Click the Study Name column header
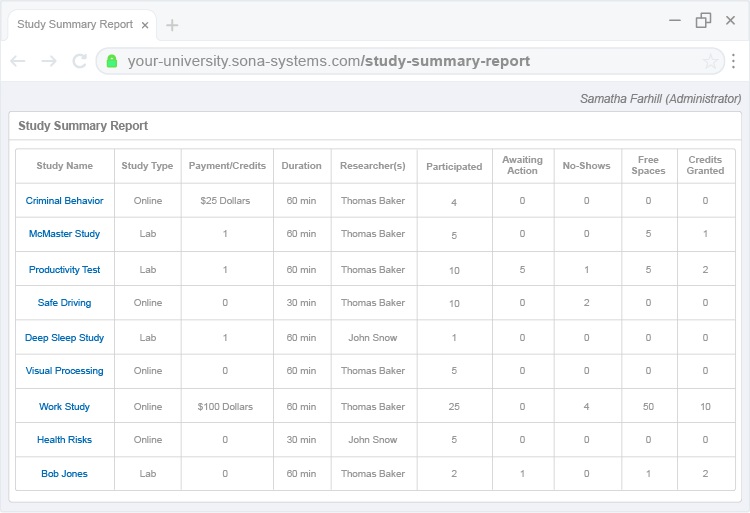 64,166
